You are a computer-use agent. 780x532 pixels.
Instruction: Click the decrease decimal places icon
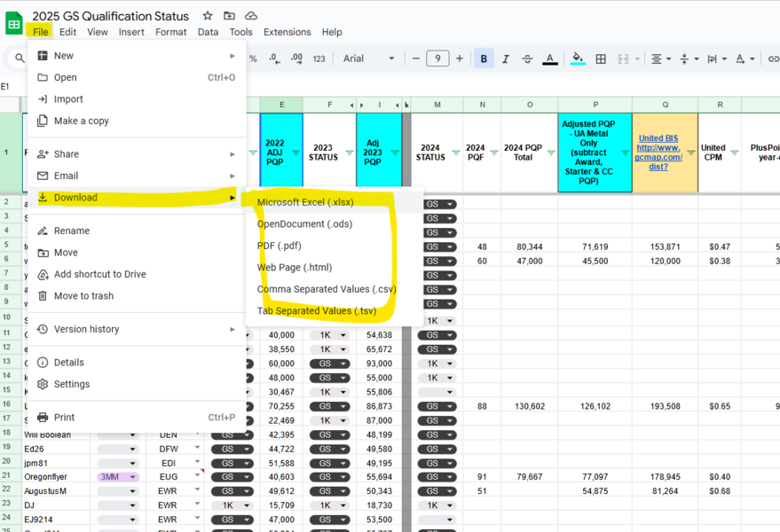click(x=274, y=59)
